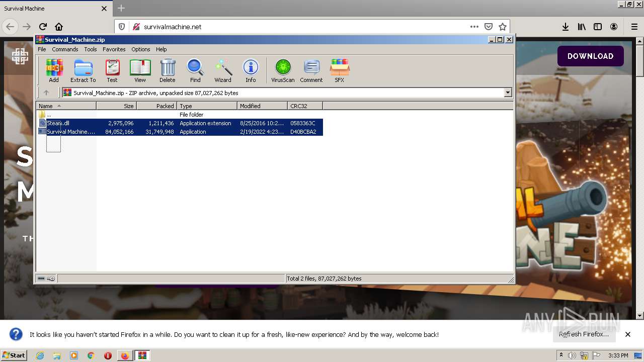Save page to Pocket

click(x=488, y=27)
